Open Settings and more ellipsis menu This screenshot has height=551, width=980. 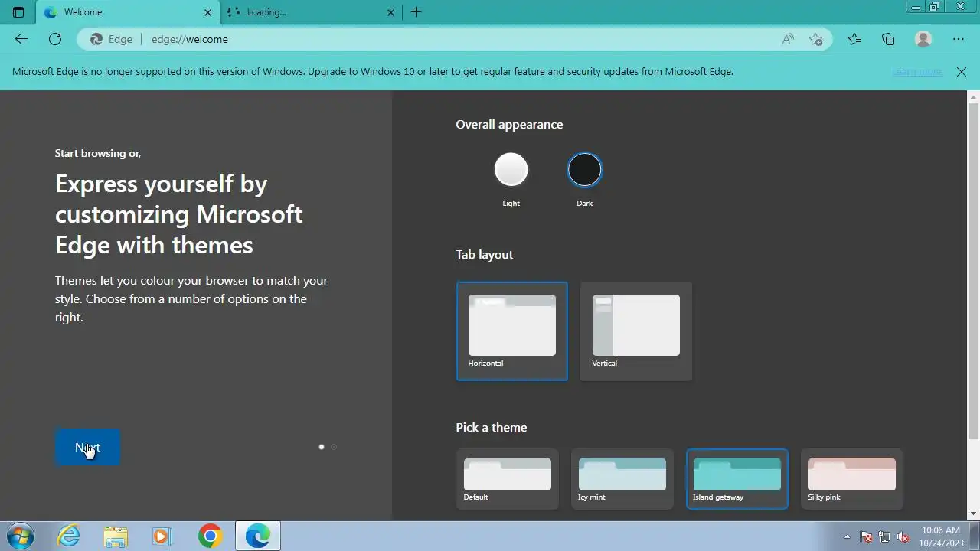pyautogui.click(x=959, y=39)
